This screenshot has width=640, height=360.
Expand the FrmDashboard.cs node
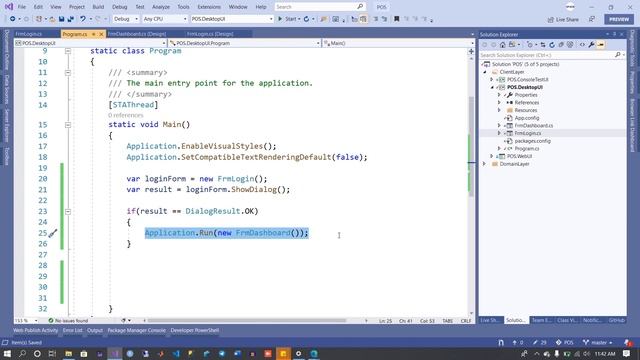[x=499, y=126]
